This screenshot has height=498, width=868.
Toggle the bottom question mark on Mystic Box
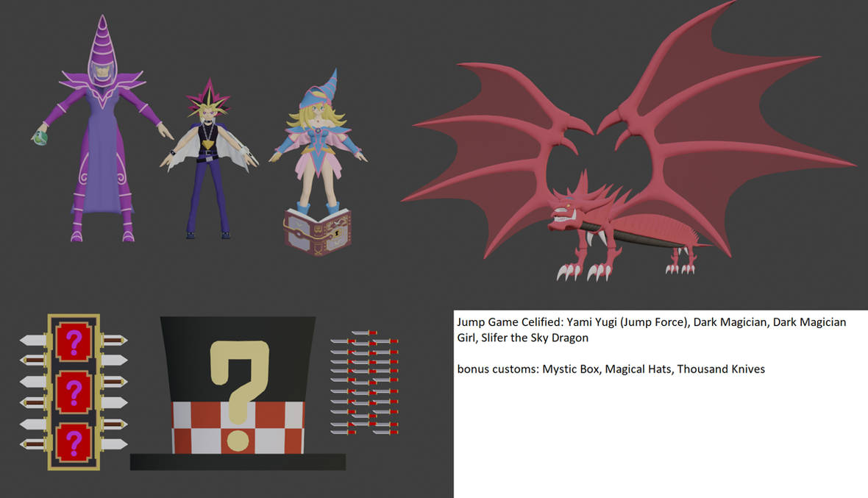(74, 439)
